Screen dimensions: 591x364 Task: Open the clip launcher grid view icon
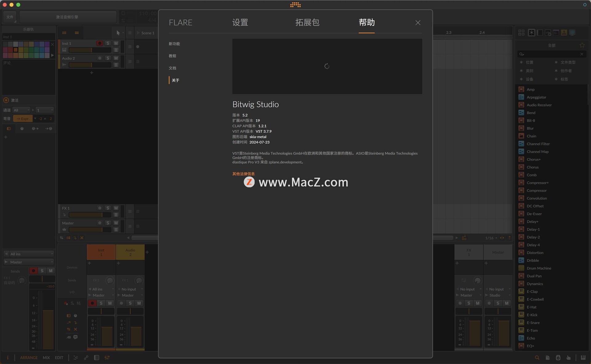(64, 33)
